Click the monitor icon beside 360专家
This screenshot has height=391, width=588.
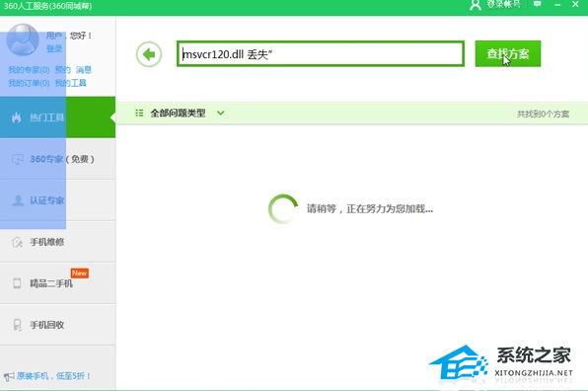[x=17, y=159]
